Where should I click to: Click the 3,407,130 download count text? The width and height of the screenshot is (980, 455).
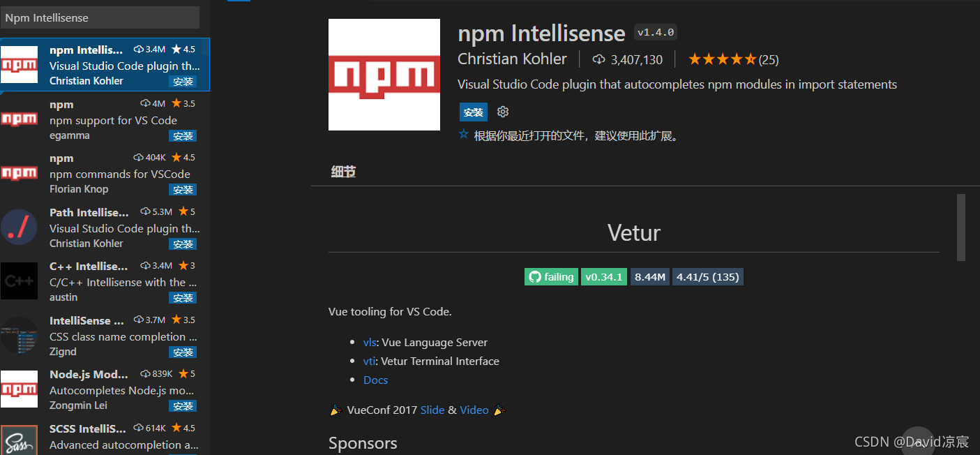(636, 60)
